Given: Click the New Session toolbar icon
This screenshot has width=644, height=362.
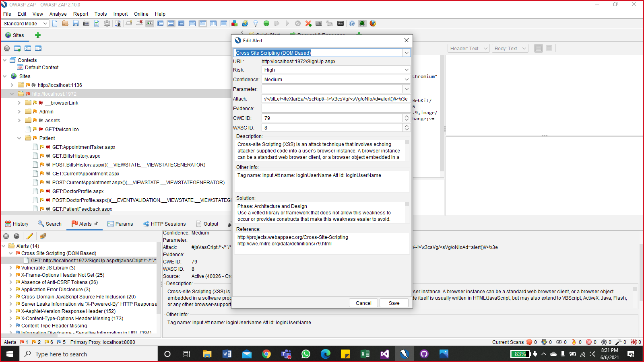Looking at the screenshot, I should click(55, 23).
